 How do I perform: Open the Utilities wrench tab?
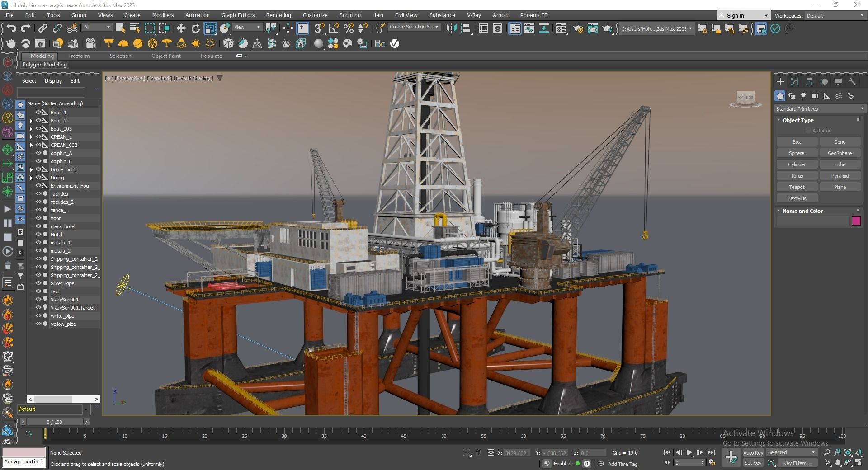coord(853,82)
